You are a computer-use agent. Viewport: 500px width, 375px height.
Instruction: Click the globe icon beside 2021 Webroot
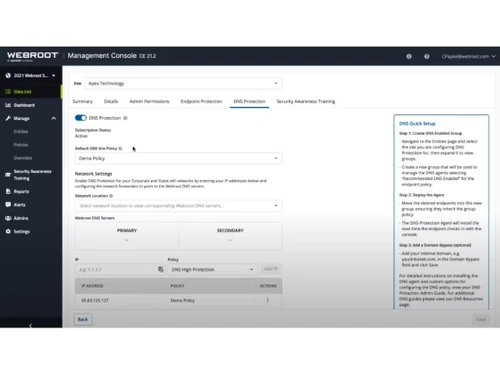[8, 75]
